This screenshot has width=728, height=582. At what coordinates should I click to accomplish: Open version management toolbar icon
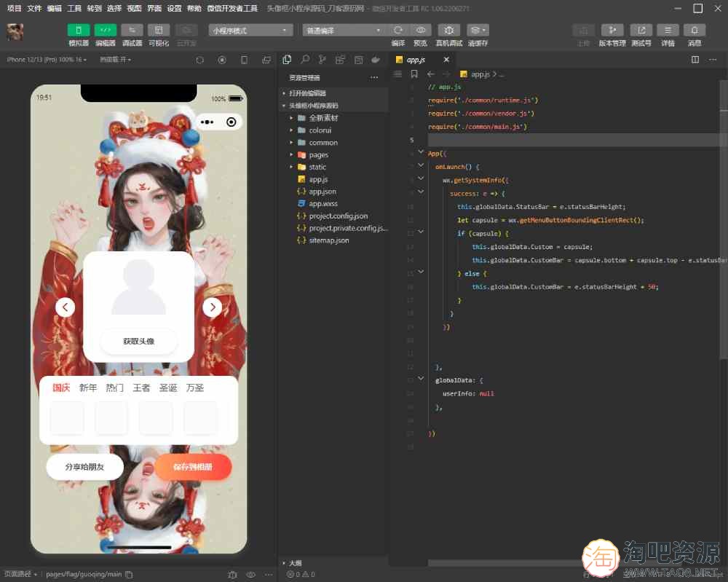(x=612, y=30)
